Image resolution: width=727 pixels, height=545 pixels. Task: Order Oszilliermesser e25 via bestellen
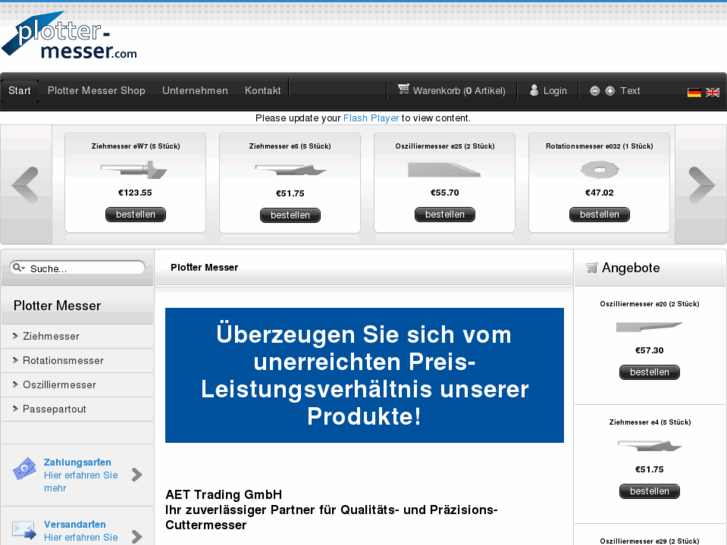pyautogui.click(x=445, y=214)
